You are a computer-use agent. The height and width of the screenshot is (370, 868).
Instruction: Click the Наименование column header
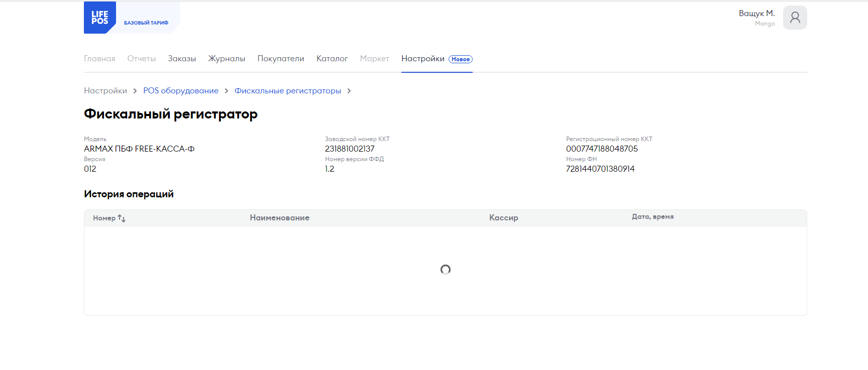[280, 218]
